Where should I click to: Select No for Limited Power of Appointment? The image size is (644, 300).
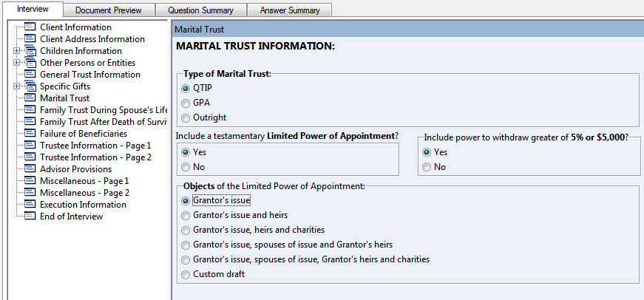(186, 167)
